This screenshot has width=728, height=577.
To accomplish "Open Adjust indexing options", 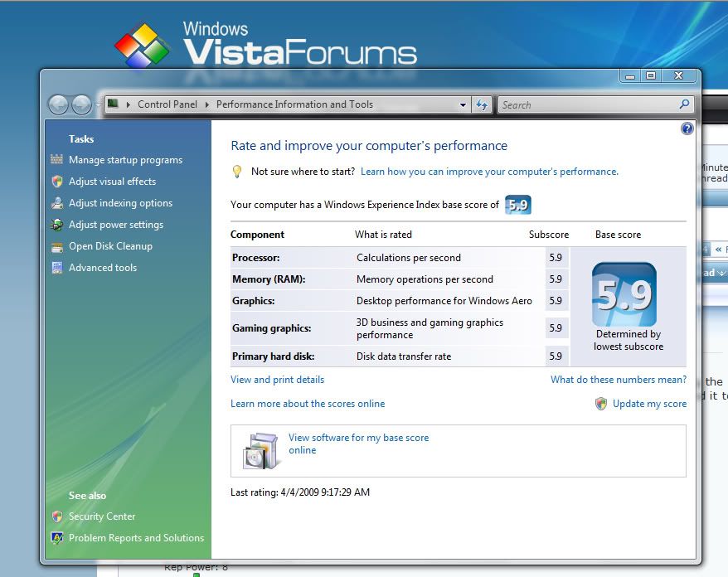I will [121, 203].
